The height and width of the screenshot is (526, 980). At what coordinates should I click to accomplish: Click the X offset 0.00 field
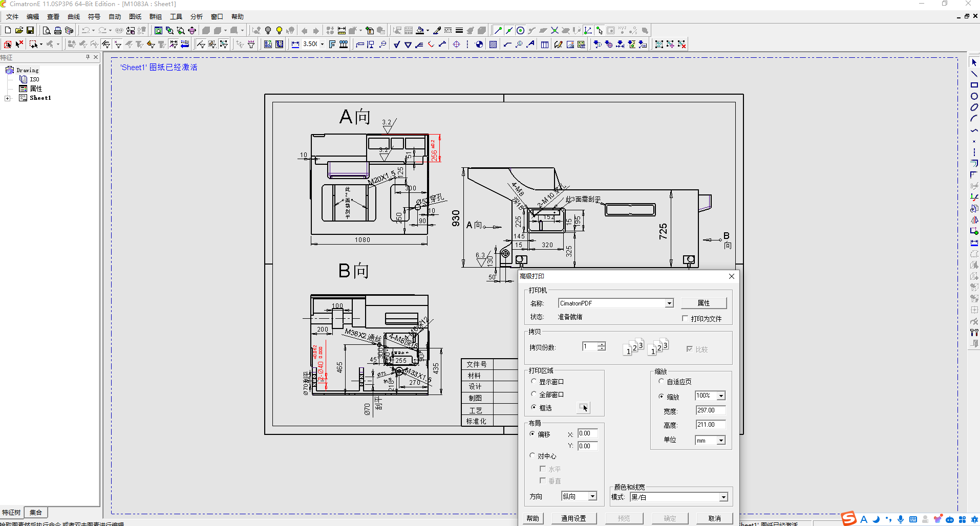pyautogui.click(x=588, y=433)
